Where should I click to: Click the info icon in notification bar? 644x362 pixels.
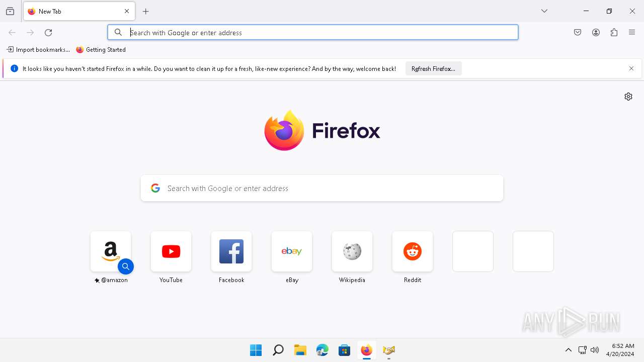click(x=14, y=69)
